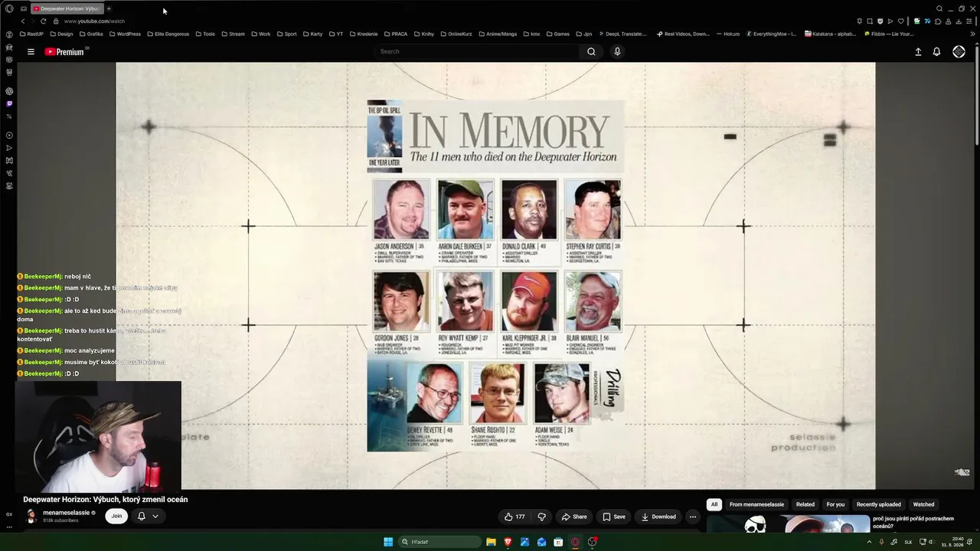The height and width of the screenshot is (551, 980).
Task: Open the Work bookmarks folder
Action: coord(261,34)
